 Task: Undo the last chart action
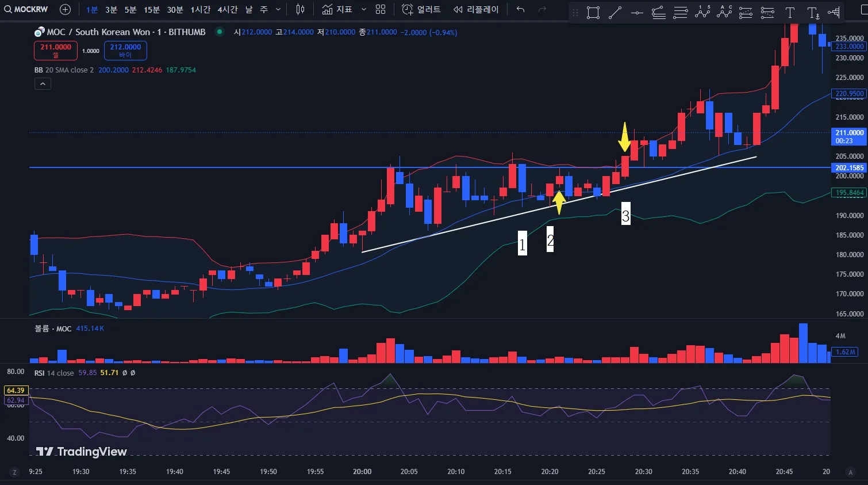(x=520, y=10)
